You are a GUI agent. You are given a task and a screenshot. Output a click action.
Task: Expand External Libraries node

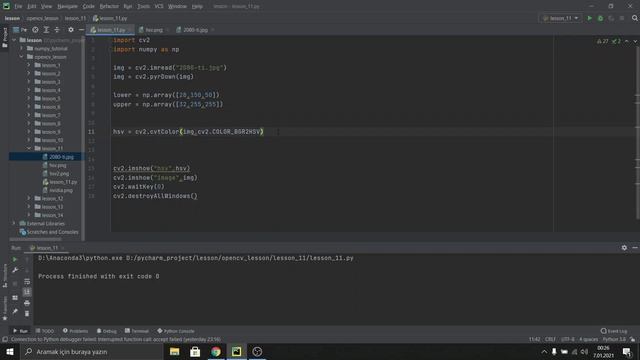pos(14,224)
